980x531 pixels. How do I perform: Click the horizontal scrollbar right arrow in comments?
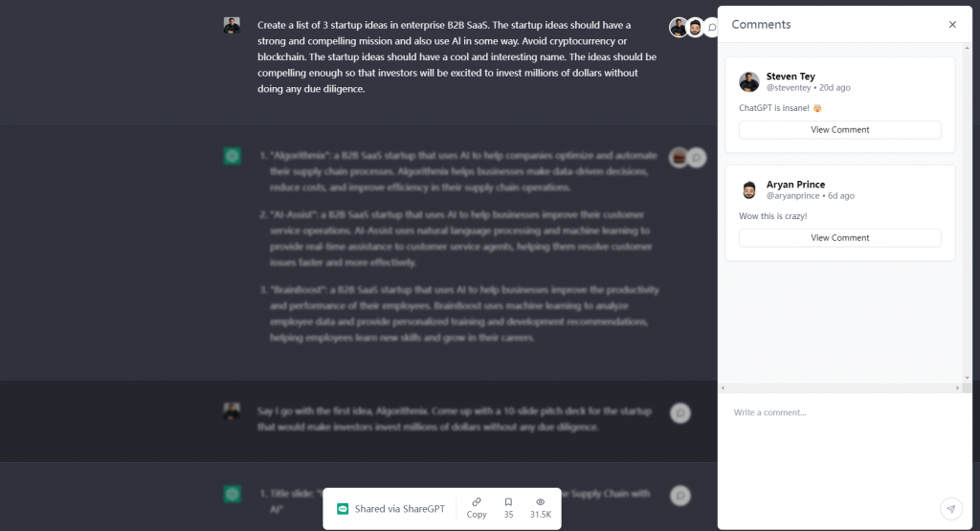click(x=957, y=387)
